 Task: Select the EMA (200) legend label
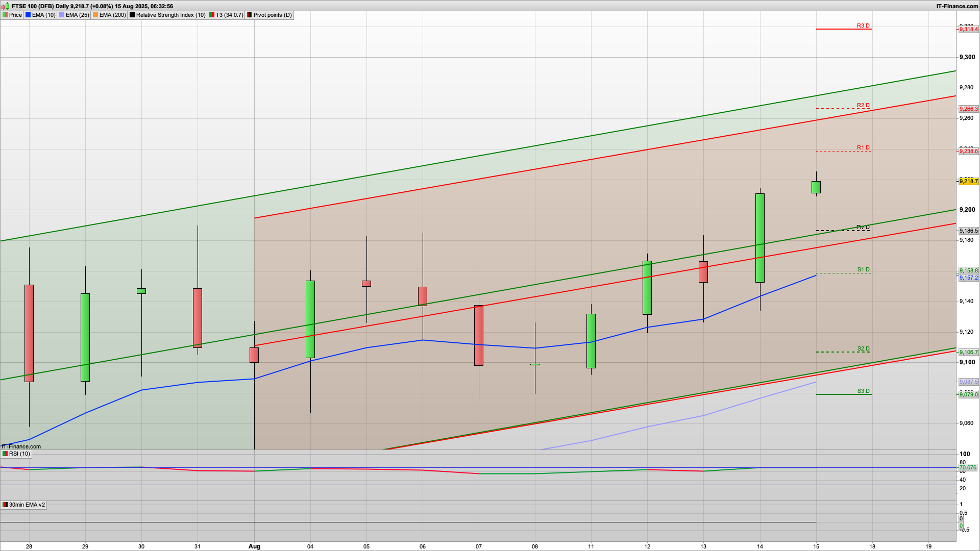point(112,15)
